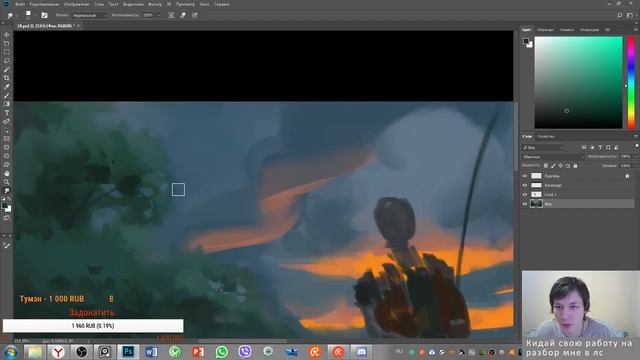The image size is (640, 360).
Task: Open Viber from the taskbar
Action: tap(245, 352)
